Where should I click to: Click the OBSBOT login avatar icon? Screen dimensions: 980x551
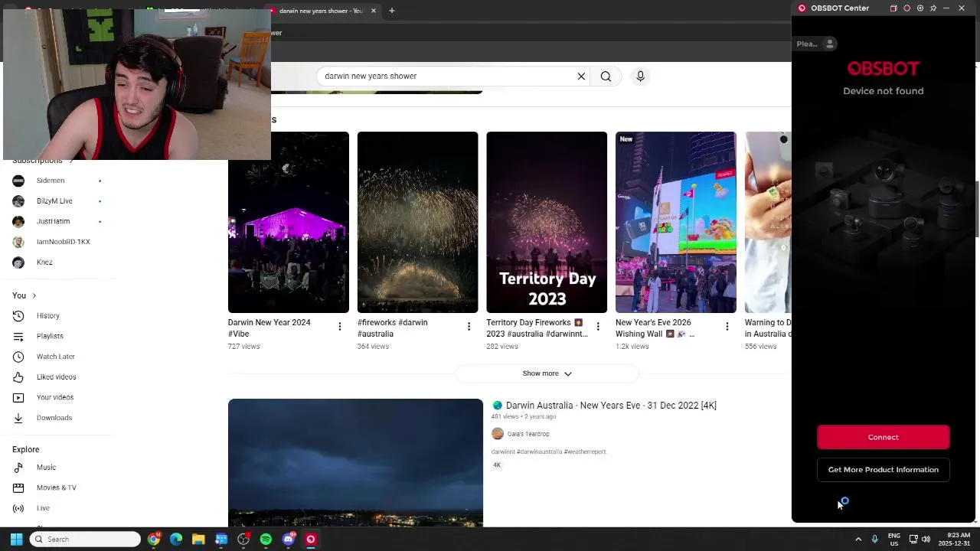[829, 44]
